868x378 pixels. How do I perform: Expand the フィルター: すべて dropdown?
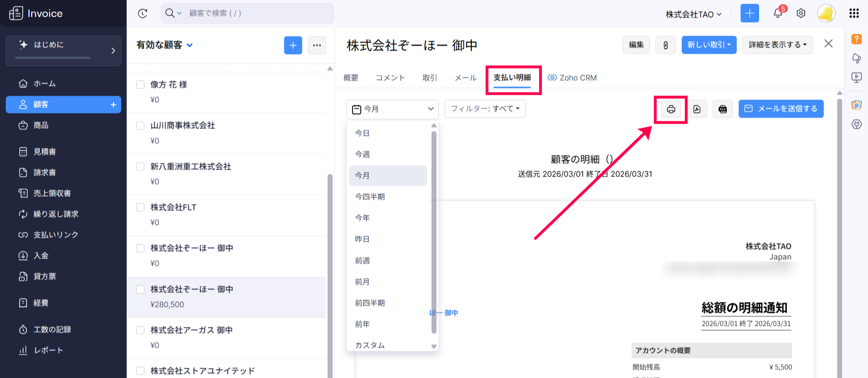pyautogui.click(x=485, y=109)
